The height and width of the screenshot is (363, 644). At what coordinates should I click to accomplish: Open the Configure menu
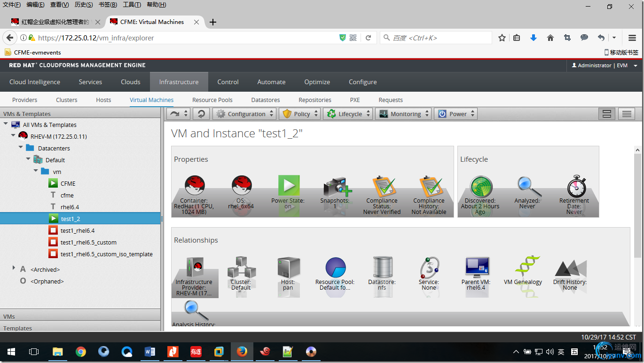click(x=363, y=82)
